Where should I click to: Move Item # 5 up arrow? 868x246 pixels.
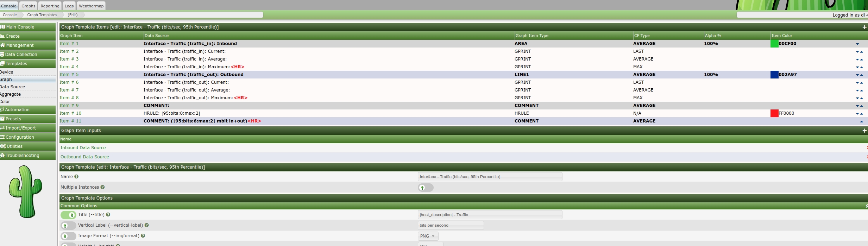point(861,75)
